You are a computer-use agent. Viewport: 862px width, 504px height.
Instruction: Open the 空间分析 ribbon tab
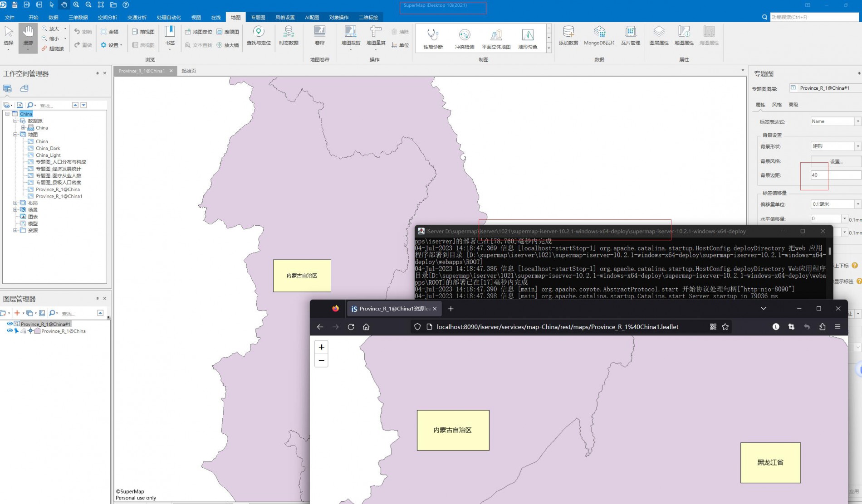108,17
